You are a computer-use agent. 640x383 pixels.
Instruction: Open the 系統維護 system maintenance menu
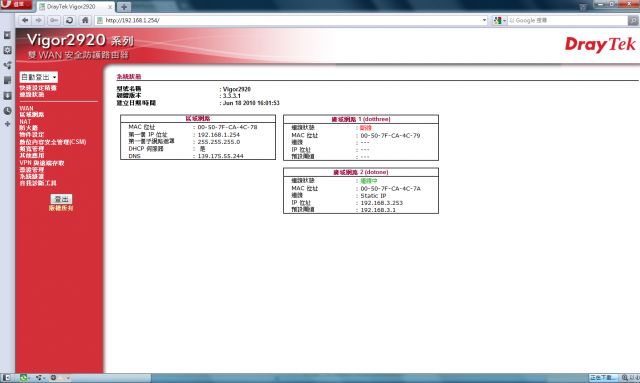32,176
